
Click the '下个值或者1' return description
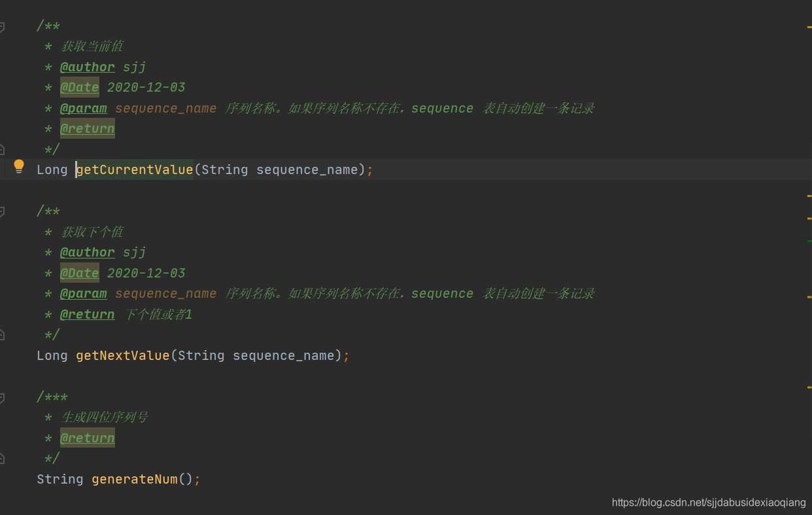pos(158,314)
